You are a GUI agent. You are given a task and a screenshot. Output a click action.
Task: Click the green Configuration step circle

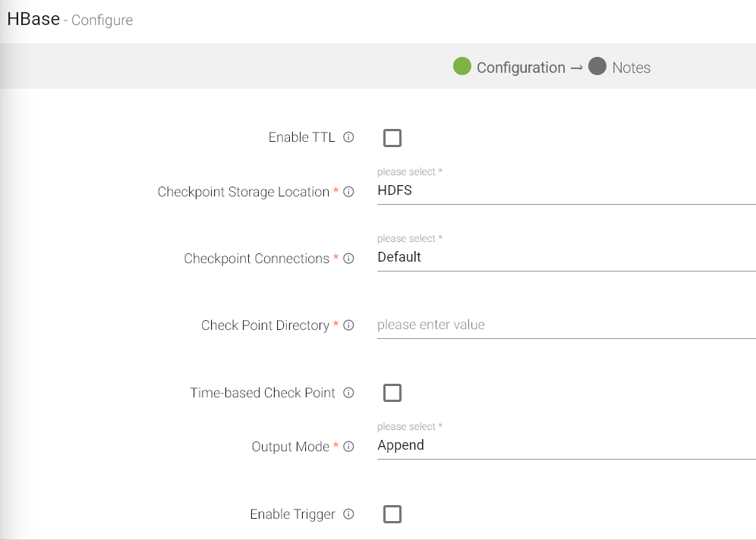[x=462, y=67]
